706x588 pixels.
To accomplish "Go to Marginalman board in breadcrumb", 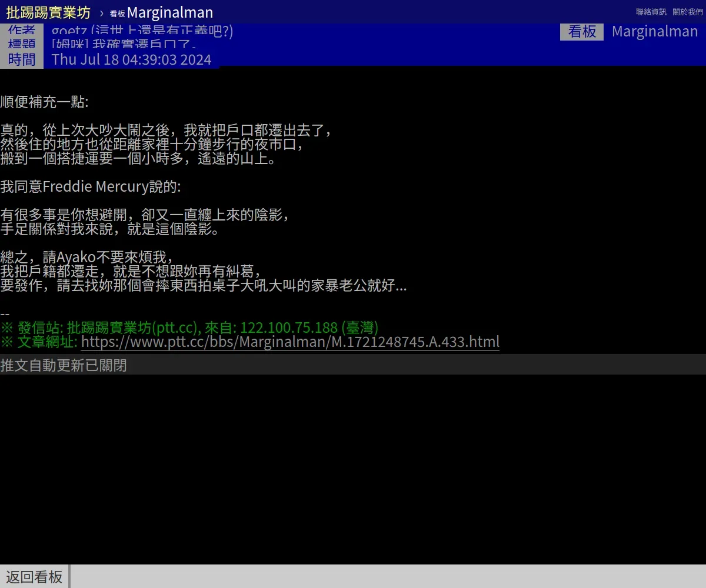I will 162,12.
